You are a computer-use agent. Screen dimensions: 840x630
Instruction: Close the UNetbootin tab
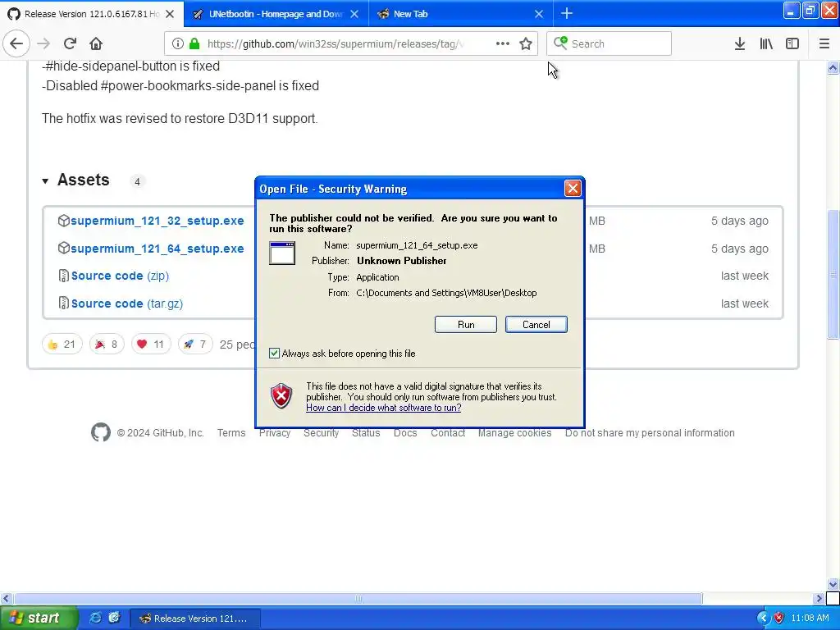click(354, 14)
